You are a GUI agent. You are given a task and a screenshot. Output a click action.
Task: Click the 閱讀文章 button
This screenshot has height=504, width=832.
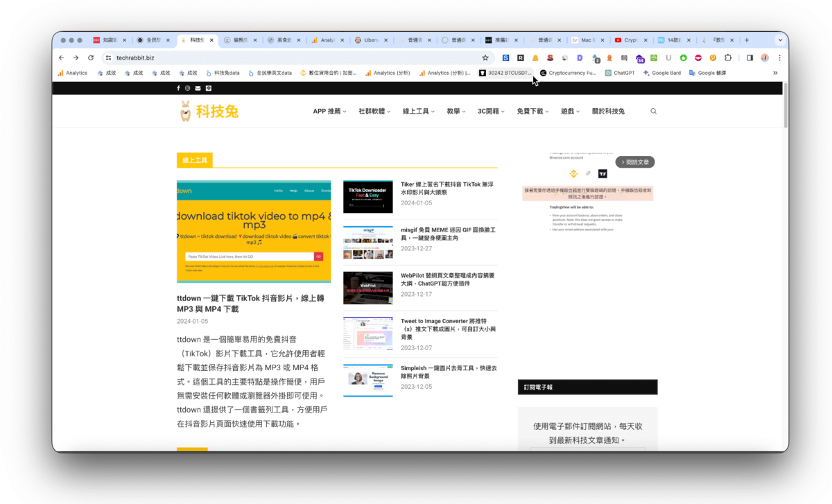coord(634,162)
